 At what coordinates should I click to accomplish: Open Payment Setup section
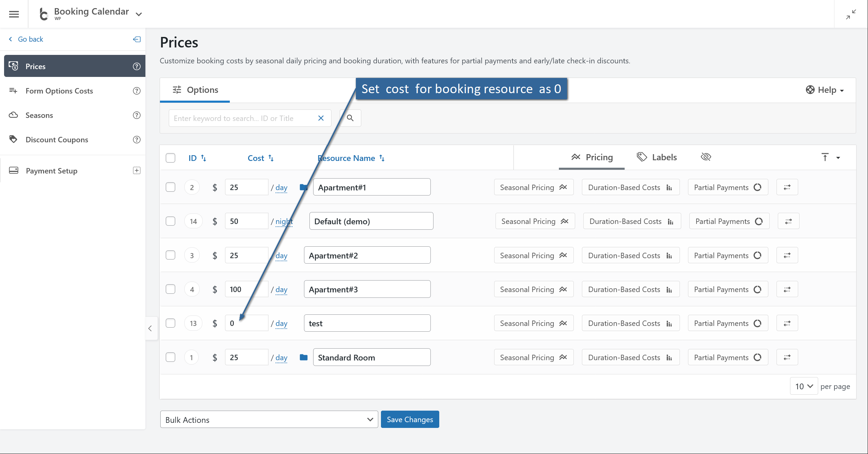(52, 171)
